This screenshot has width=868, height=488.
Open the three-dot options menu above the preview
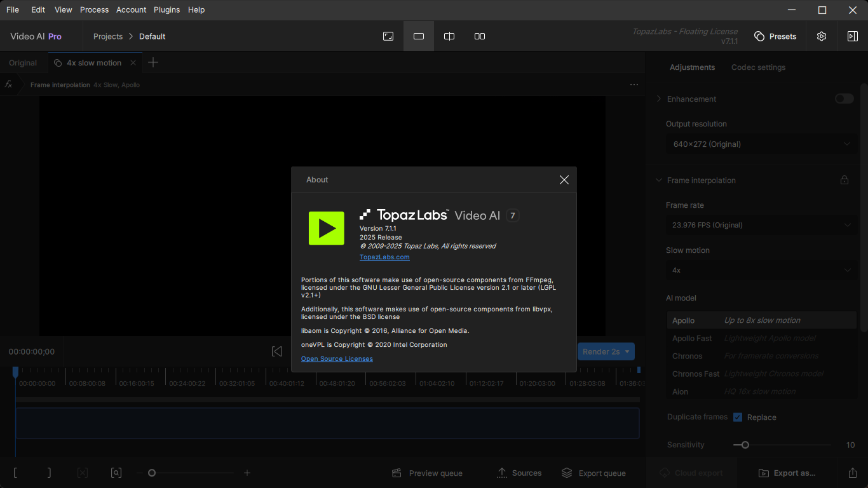click(x=634, y=85)
